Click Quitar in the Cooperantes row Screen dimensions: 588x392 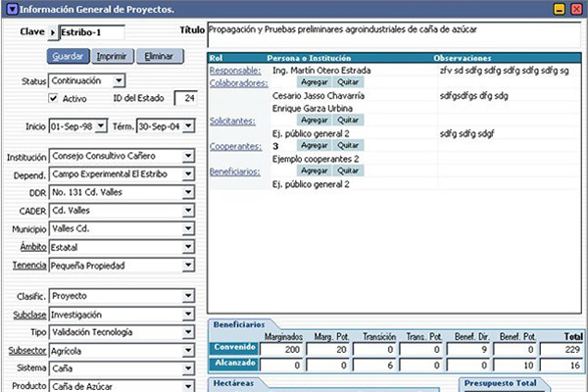[x=349, y=145]
